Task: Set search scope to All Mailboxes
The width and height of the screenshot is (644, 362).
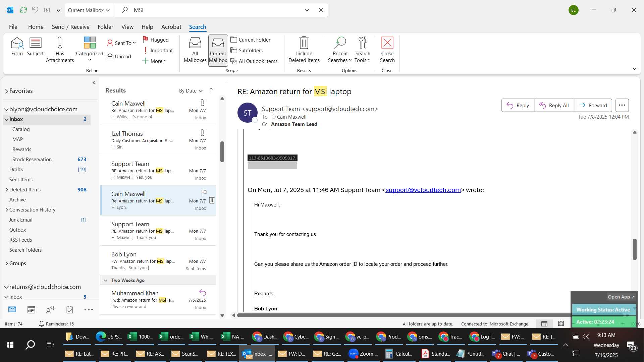Action: (x=195, y=50)
